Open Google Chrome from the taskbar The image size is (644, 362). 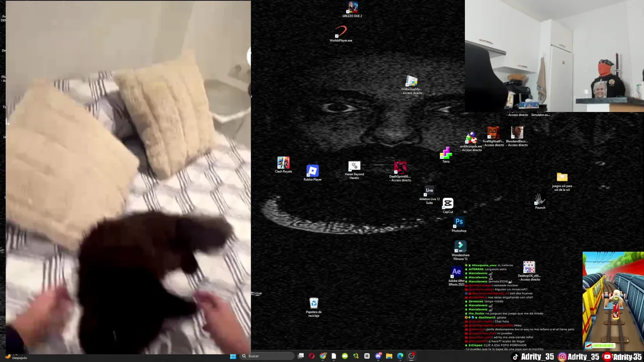point(323,356)
